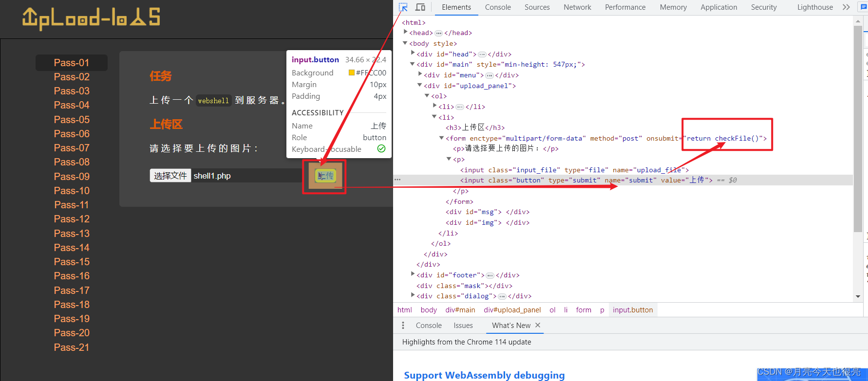Open the Security tab
Image resolution: width=868 pixels, height=381 pixels.
(763, 7)
